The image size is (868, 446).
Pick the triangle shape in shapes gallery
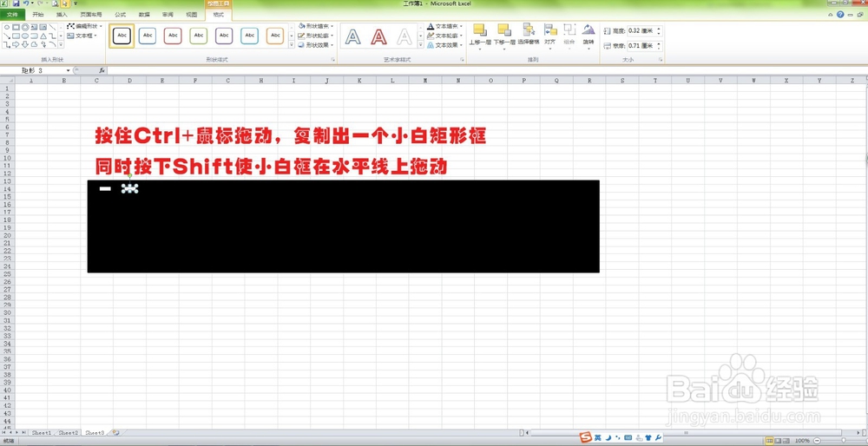coord(43,36)
